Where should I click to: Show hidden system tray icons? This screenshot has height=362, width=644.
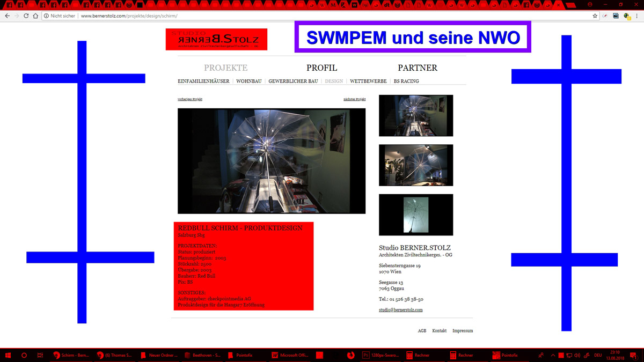[x=553, y=355]
